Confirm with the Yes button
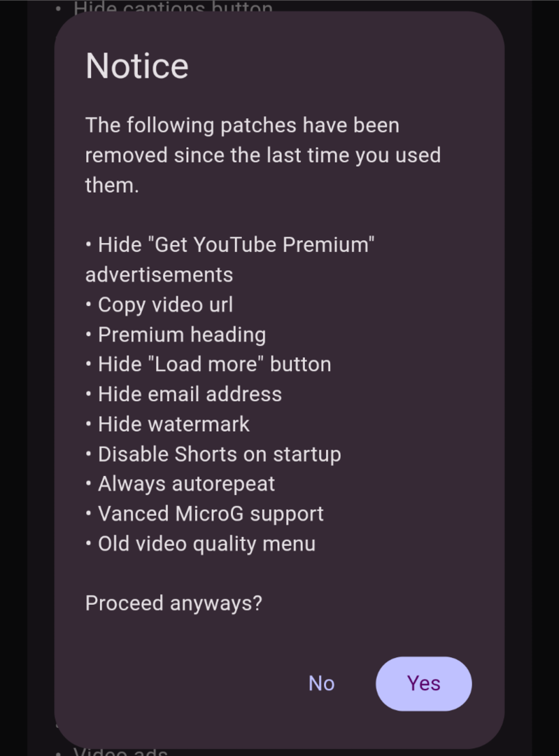559x756 pixels. pyautogui.click(x=423, y=683)
